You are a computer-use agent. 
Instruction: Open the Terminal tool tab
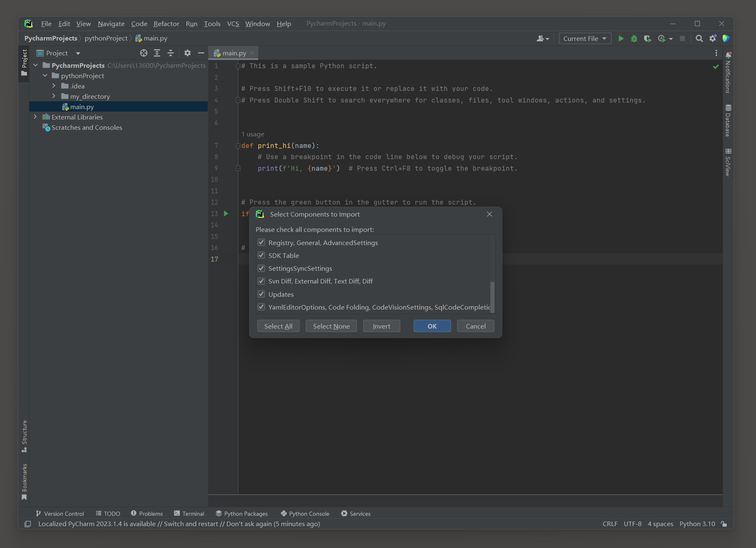coord(189,514)
